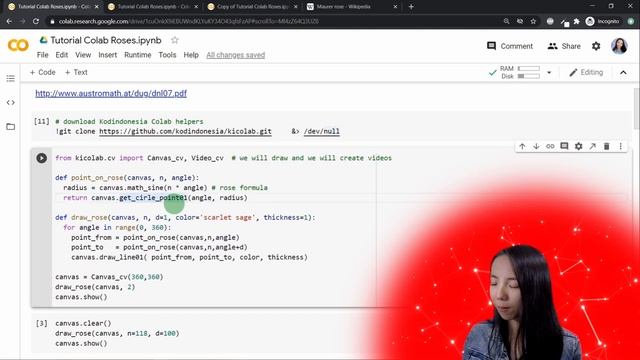Click the draw_rose(canvas, 2) line
Viewport: 640px width, 360px height.
(x=95, y=287)
